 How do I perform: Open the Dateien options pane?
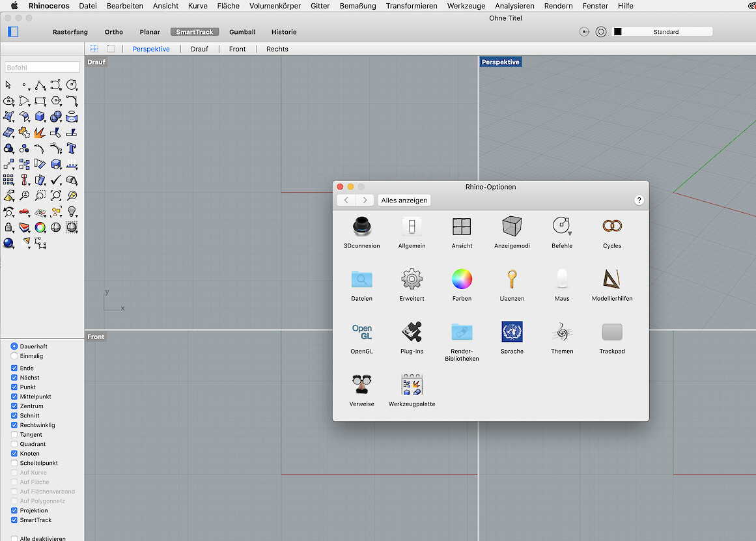point(361,285)
